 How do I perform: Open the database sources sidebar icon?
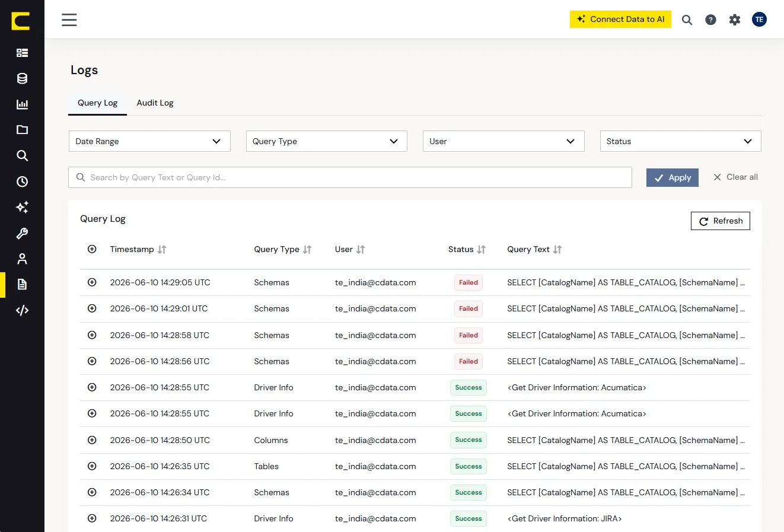22,78
